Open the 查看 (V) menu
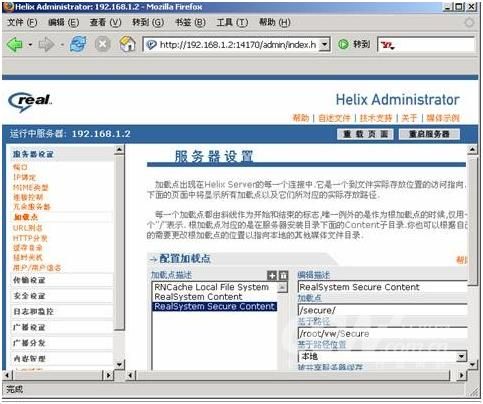This screenshot has height=404, width=483. click(105, 22)
